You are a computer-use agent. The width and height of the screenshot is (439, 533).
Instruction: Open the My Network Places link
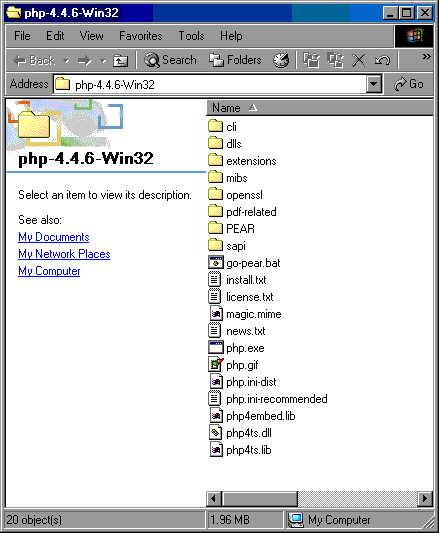pyautogui.click(x=64, y=254)
